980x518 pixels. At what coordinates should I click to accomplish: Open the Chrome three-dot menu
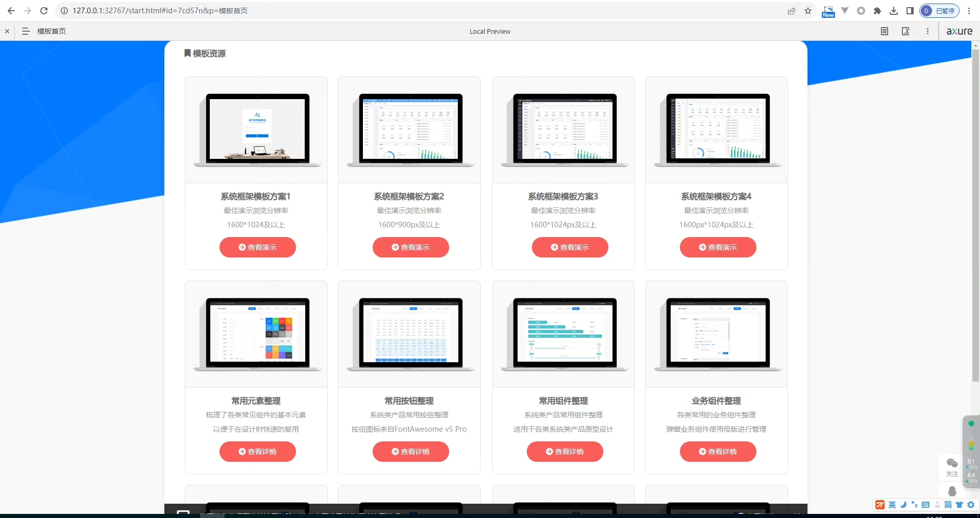[x=969, y=11]
